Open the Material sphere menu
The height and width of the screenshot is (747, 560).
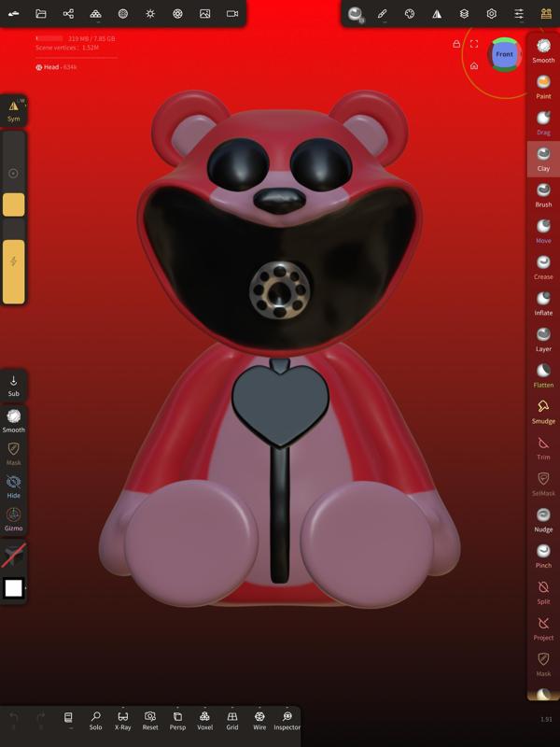(123, 13)
